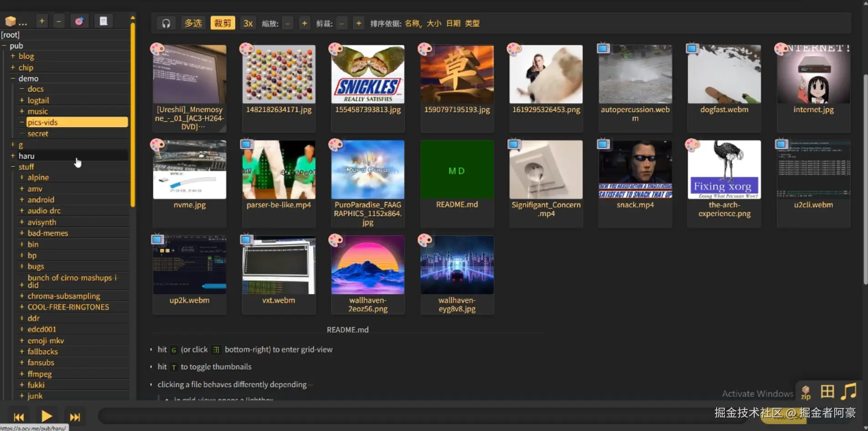This screenshot has width=868, height=431.
Task: Expand the haru folder
Action: pos(13,156)
